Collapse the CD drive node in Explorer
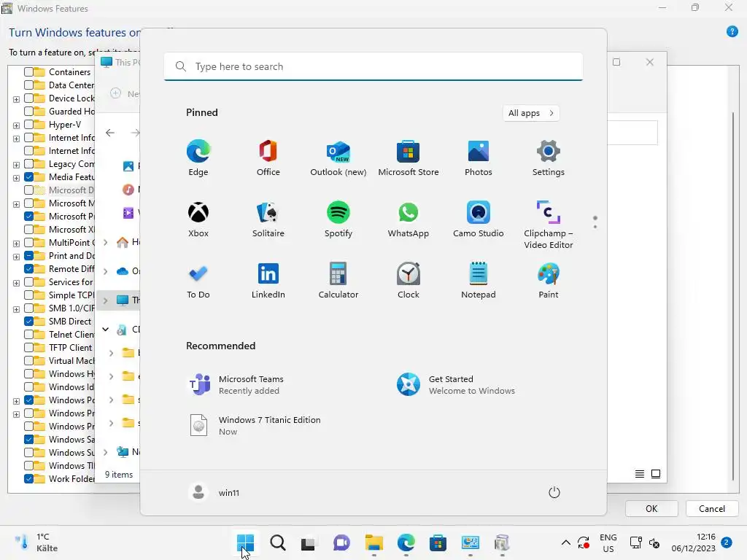 pos(106,329)
